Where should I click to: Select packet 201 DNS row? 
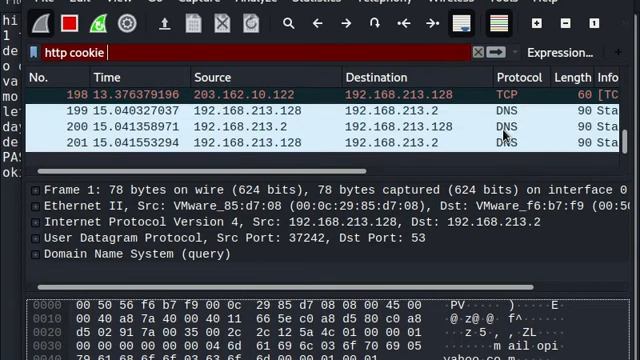(x=322, y=142)
